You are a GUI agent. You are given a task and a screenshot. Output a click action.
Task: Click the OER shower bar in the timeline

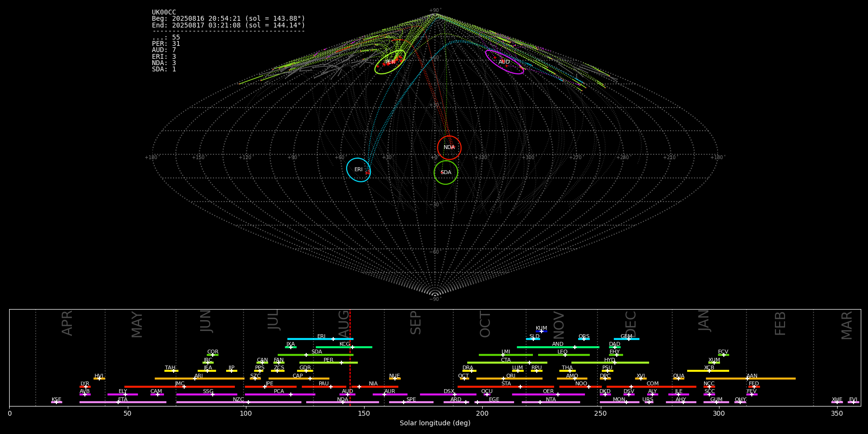[x=548, y=394]
